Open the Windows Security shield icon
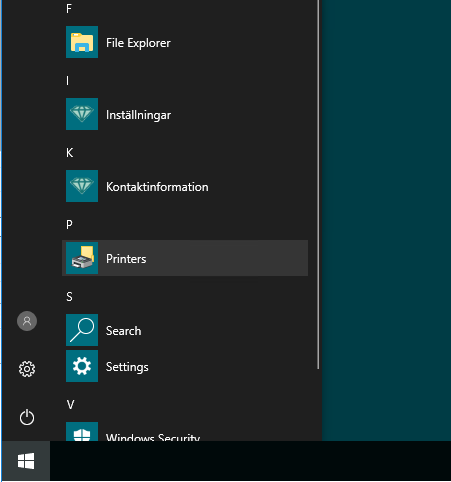451x482 pixels. pyautogui.click(x=82, y=432)
